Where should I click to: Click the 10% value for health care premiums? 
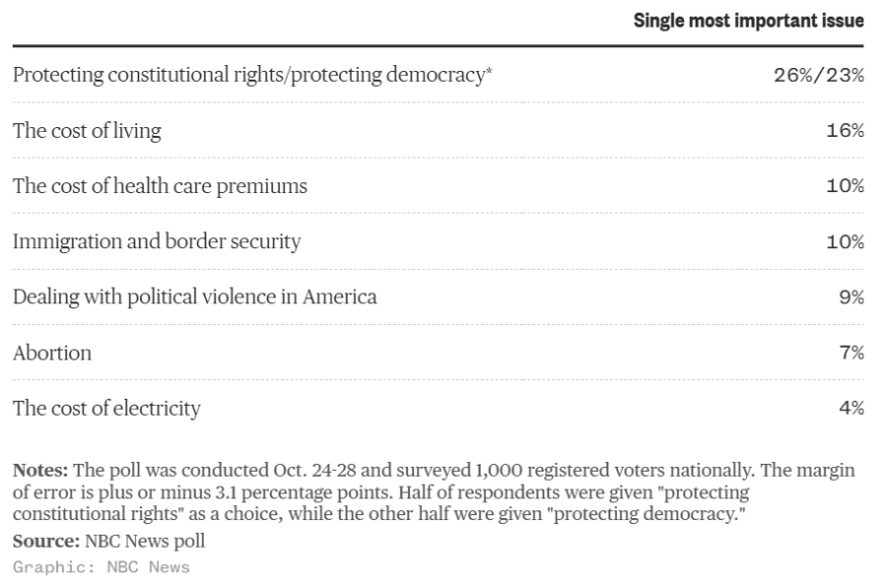point(845,186)
